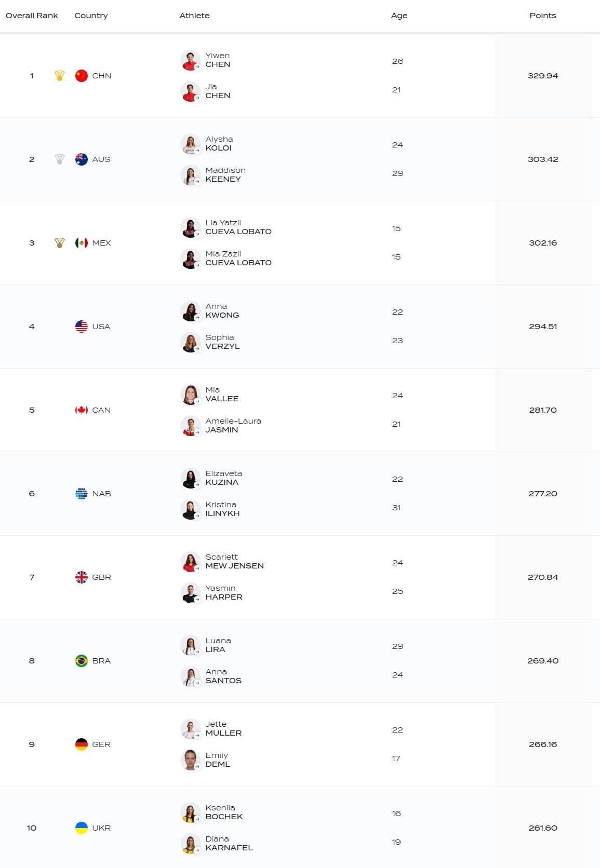This screenshot has width=600, height=868.
Task: Open Scarlett Mew Jensen's profile link
Action: click(x=234, y=562)
